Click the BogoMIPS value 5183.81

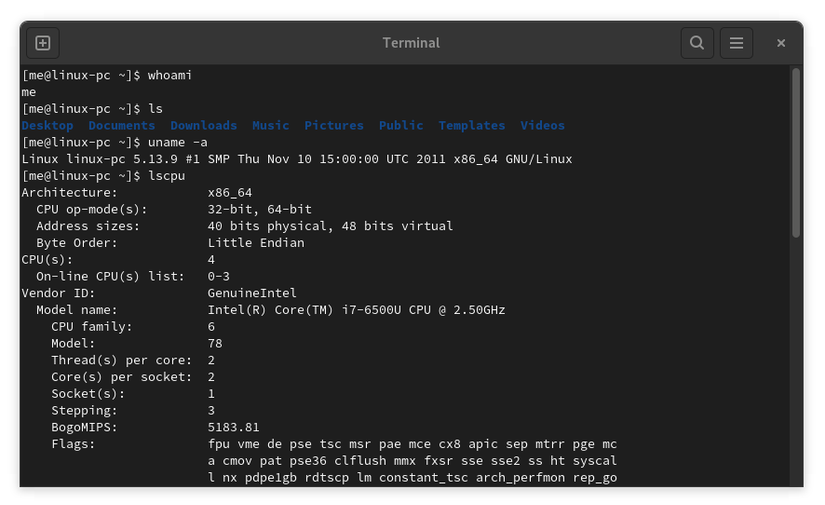click(x=233, y=427)
